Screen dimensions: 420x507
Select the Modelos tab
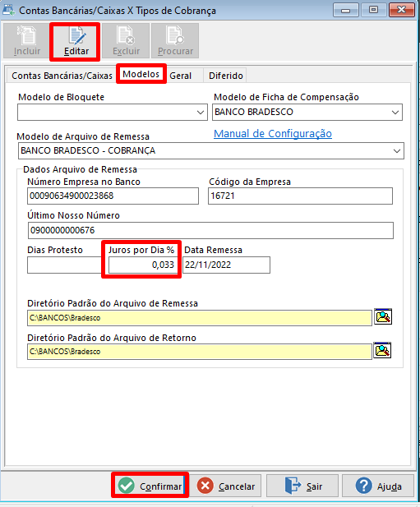141,74
